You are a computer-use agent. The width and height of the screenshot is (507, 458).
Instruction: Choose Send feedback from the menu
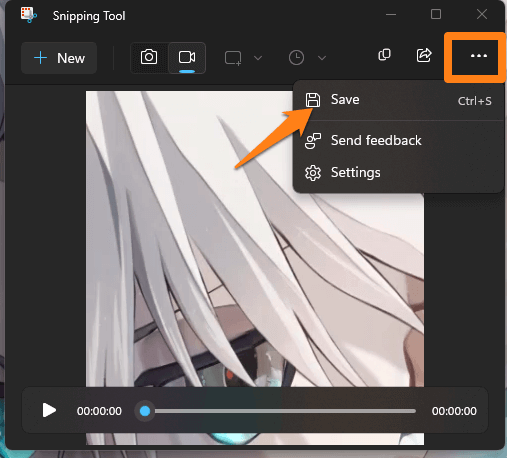(x=398, y=140)
